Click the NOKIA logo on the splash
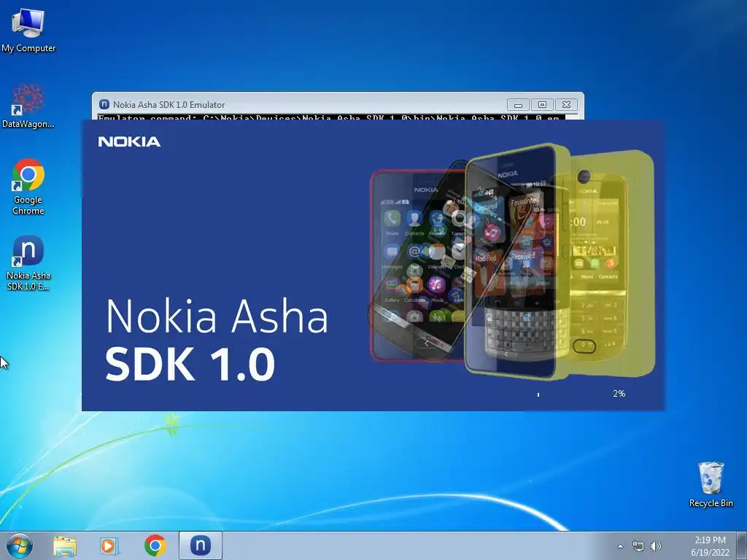747x560 pixels. pyautogui.click(x=130, y=141)
